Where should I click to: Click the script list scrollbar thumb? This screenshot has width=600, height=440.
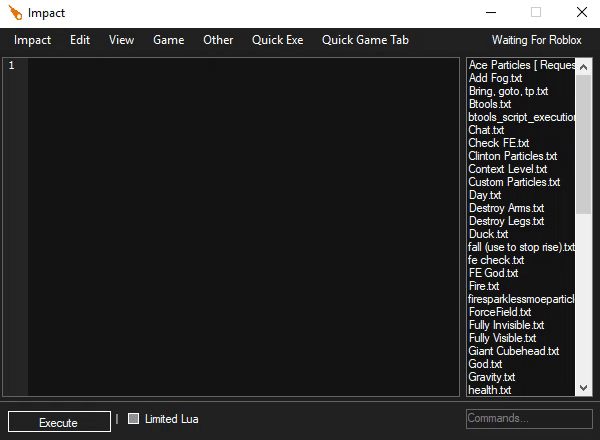coord(584,144)
